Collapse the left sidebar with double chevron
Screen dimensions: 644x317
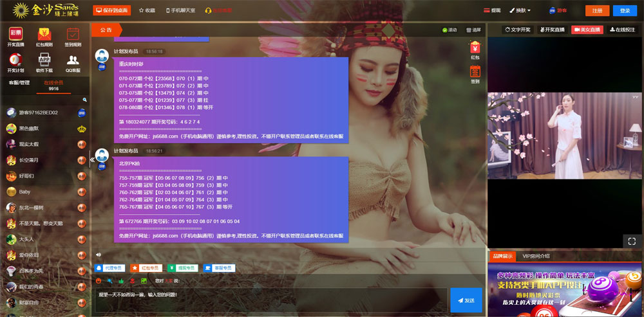pyautogui.click(x=92, y=159)
